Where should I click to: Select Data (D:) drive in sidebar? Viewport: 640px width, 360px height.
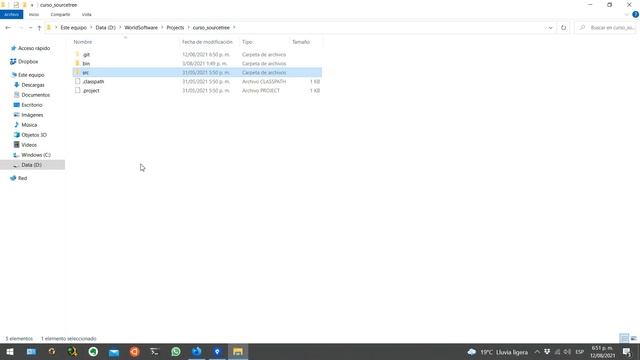[31, 165]
